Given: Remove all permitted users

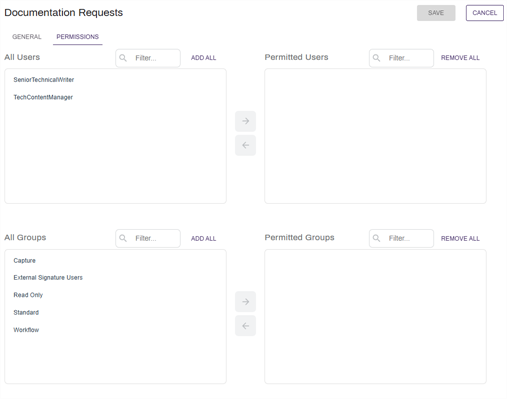Looking at the screenshot, I should pos(460,58).
